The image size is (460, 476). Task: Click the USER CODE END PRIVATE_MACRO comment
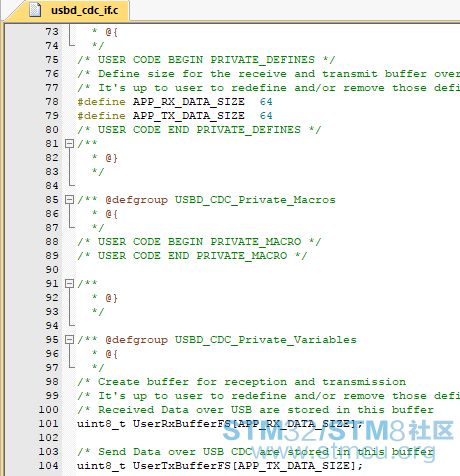192,256
